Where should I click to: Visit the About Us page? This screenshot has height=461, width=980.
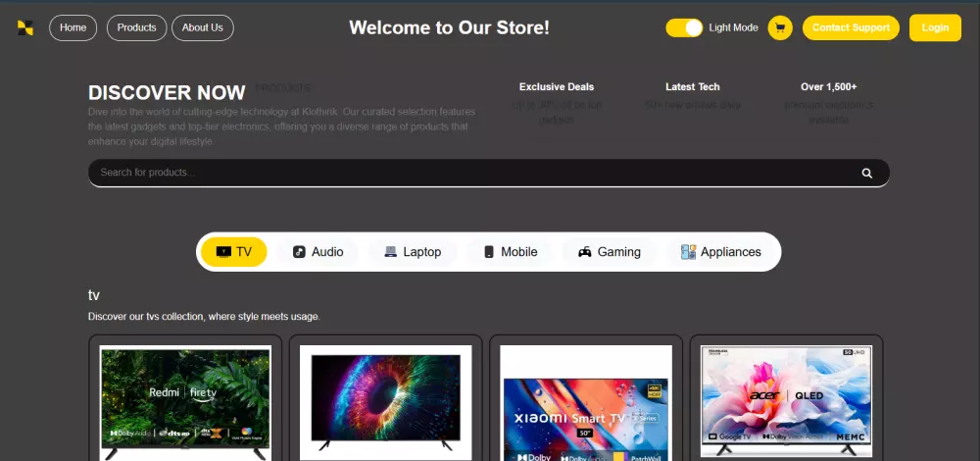point(203,27)
